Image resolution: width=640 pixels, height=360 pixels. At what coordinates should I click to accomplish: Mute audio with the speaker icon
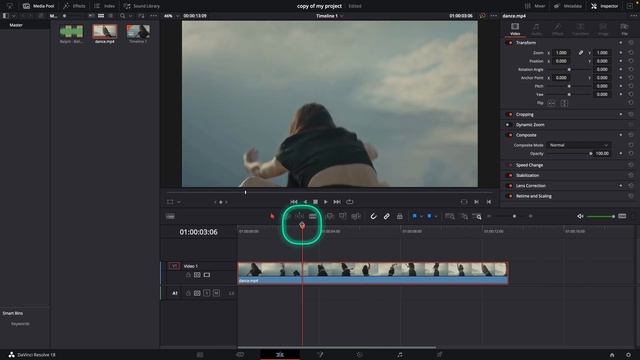click(x=580, y=216)
